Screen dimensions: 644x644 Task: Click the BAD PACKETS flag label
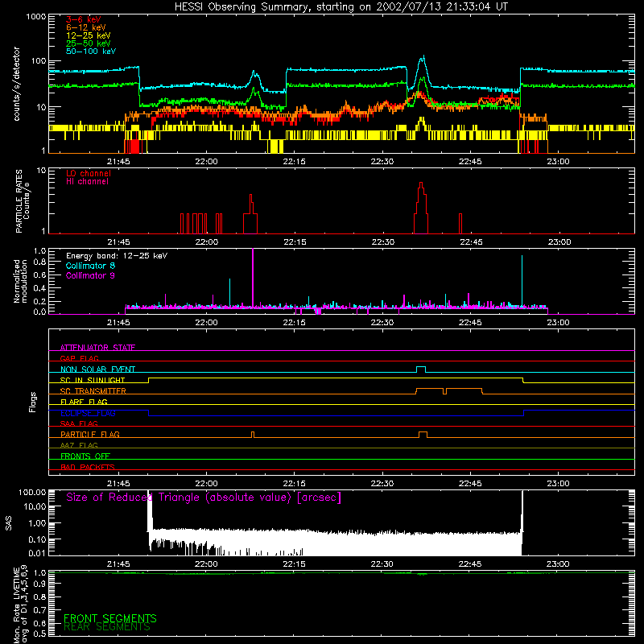[88, 467]
